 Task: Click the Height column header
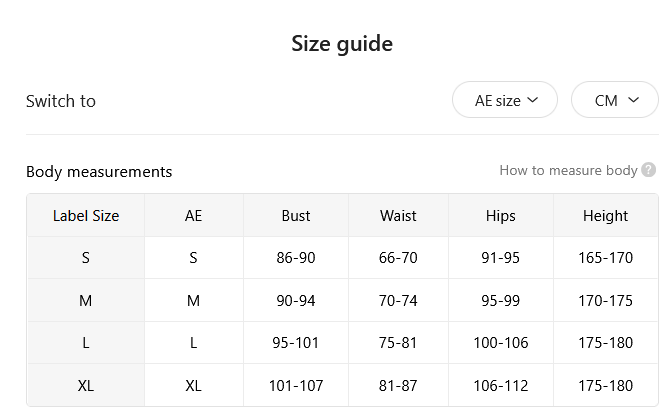coord(605,216)
